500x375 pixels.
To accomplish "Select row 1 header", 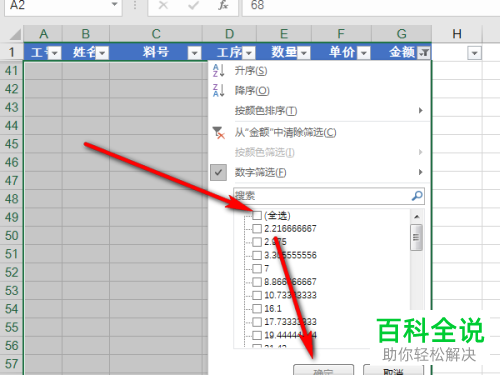I will (12, 52).
